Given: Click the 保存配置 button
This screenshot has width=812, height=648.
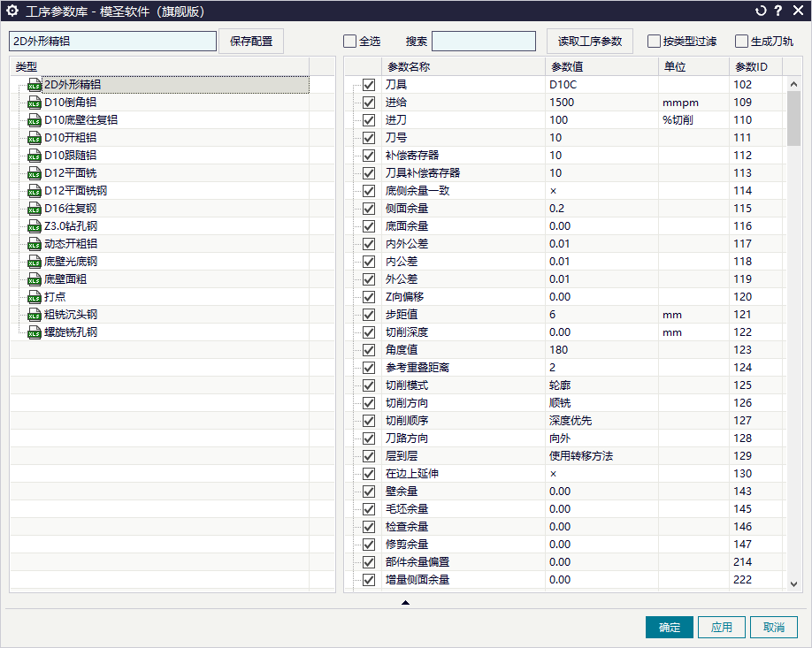Looking at the screenshot, I should click(251, 42).
